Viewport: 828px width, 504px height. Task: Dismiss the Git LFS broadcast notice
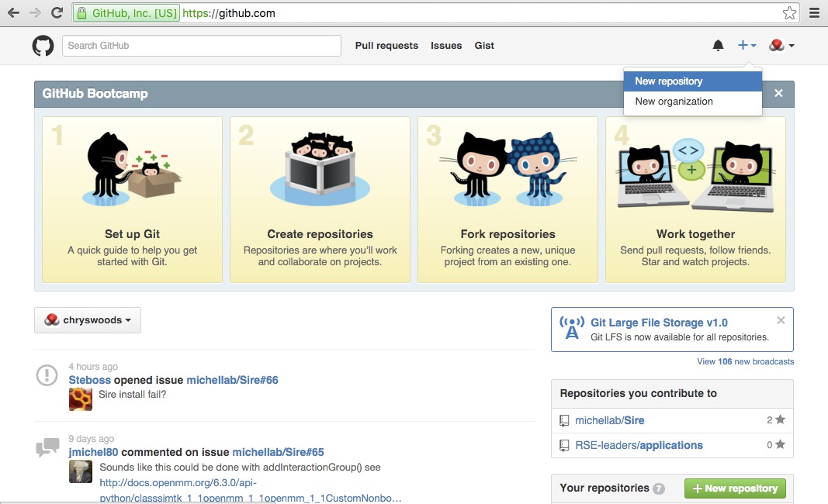click(x=781, y=319)
